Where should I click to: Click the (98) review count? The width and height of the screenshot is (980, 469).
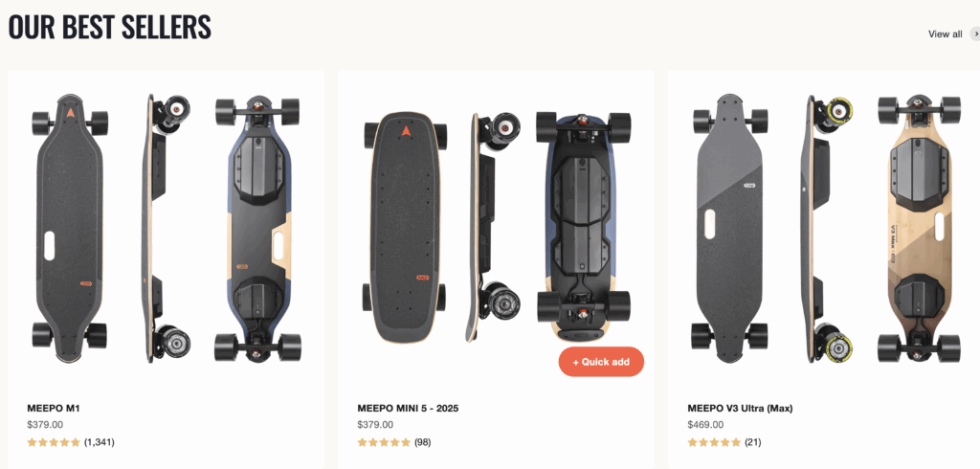point(422,442)
